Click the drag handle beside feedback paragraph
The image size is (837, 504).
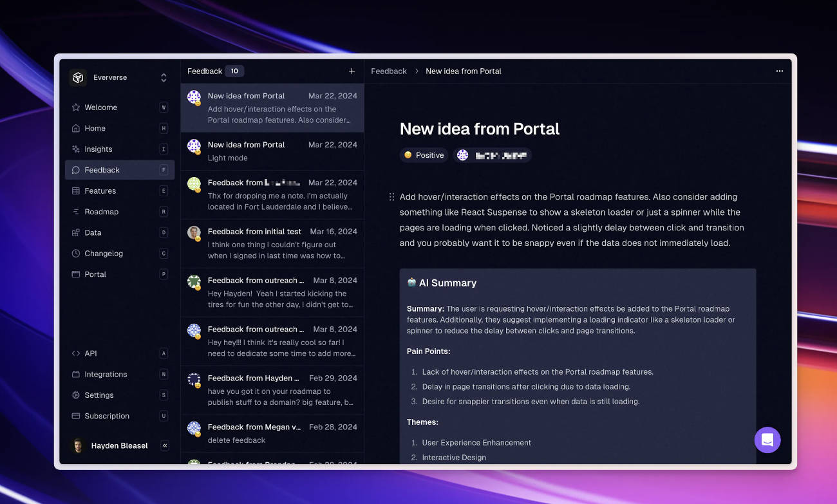click(391, 197)
